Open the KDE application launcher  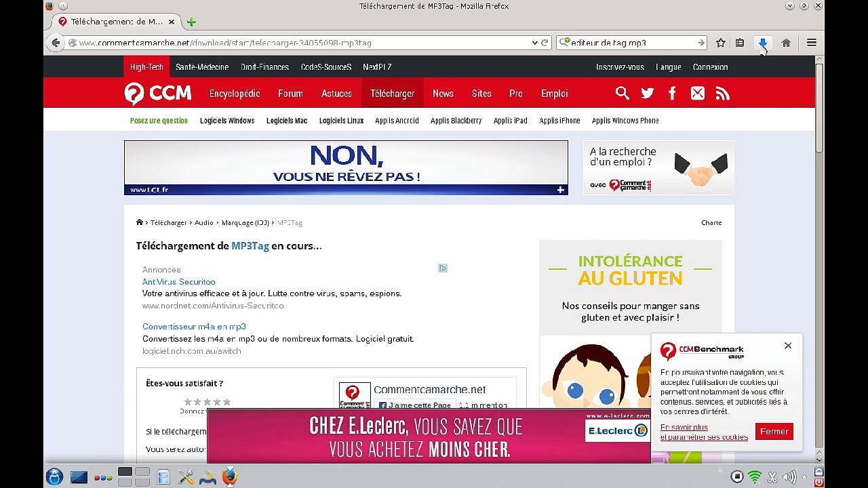pyautogui.click(x=54, y=477)
